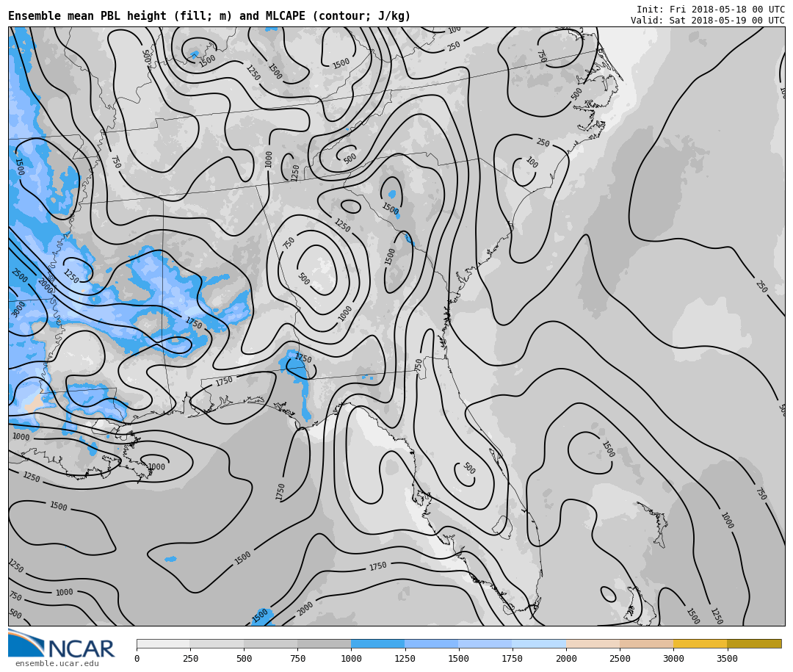Pick the 500–750 gray colorbar segment

(270, 643)
